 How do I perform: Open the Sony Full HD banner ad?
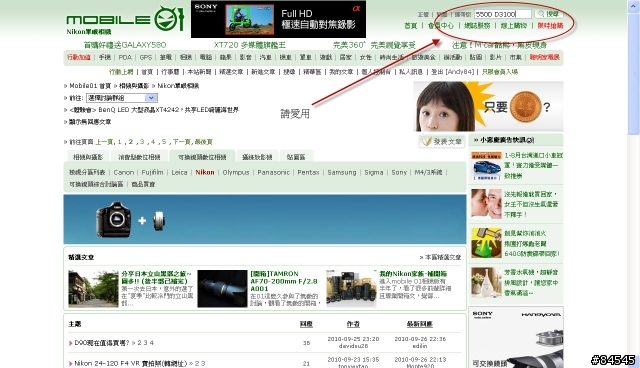point(278,19)
